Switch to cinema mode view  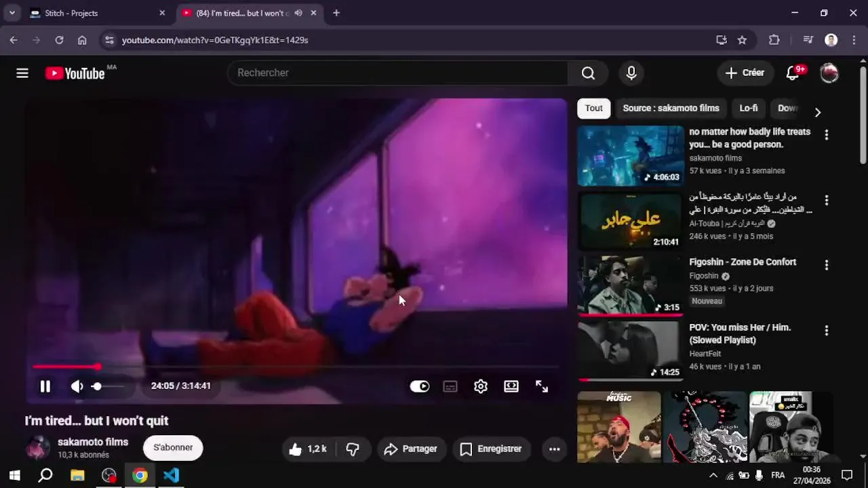[511, 386]
